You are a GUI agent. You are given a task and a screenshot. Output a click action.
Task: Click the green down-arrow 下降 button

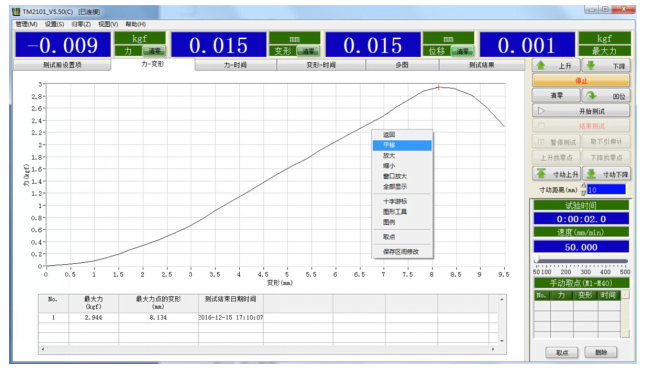[606, 66]
